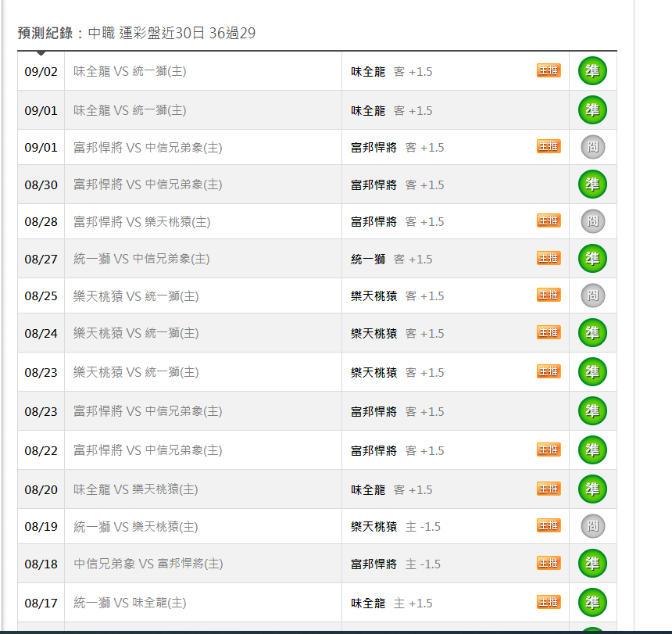Click the 準 result icon for 08/18

click(x=592, y=564)
